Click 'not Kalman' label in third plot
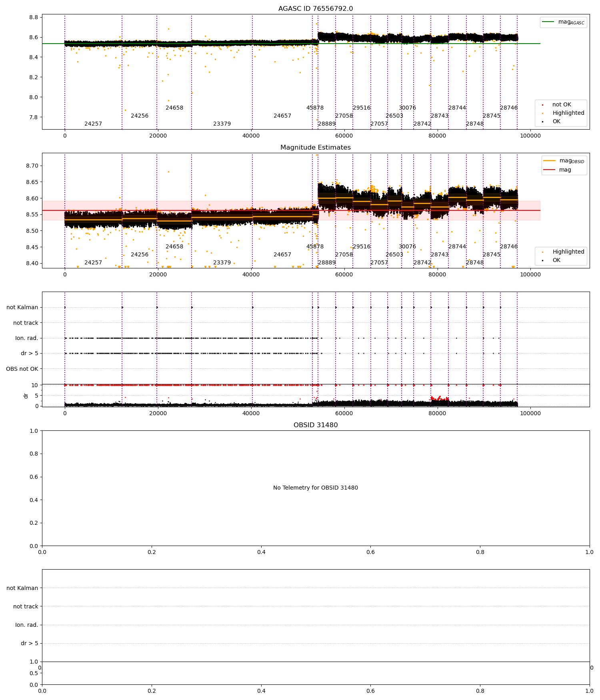The width and height of the screenshot is (600, 700). click(x=22, y=308)
